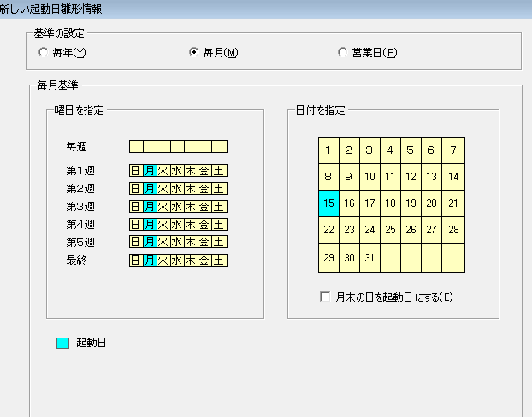
Task: Select date 1 in the date grid
Action: pyautogui.click(x=328, y=150)
